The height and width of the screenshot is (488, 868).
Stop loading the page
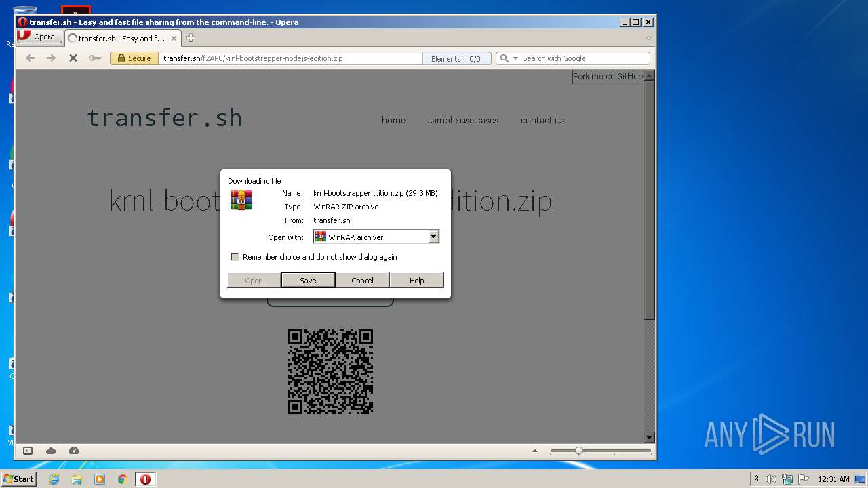tap(73, 58)
